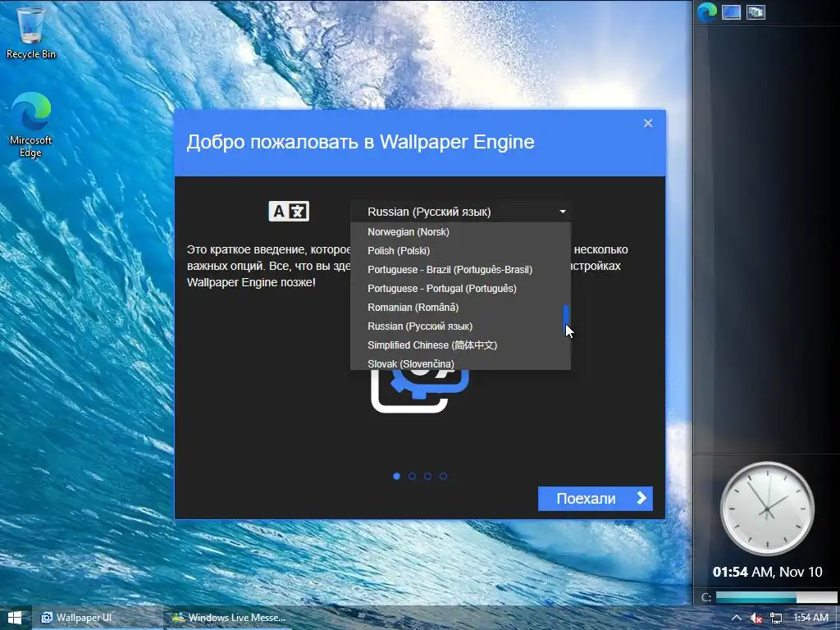Select the second page indicator dot

412,476
